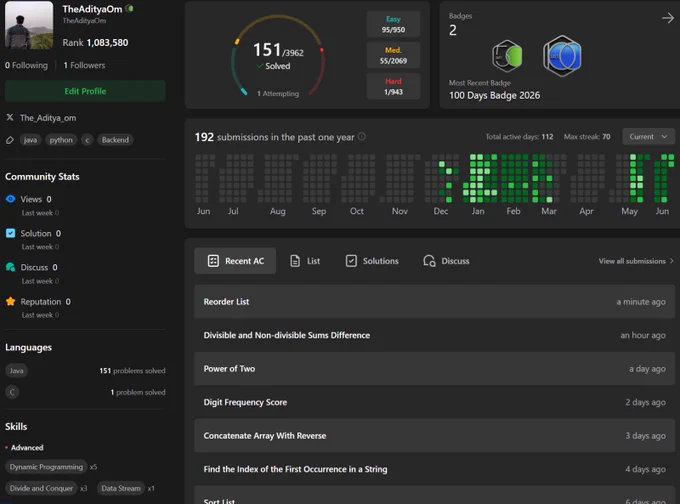Click the tag icon beside skill tags
Image resolution: width=680 pixels, height=504 pixels.
click(10, 140)
